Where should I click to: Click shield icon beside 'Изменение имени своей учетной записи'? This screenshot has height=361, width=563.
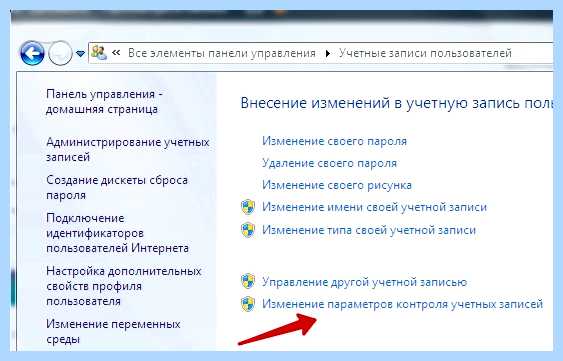click(x=248, y=207)
